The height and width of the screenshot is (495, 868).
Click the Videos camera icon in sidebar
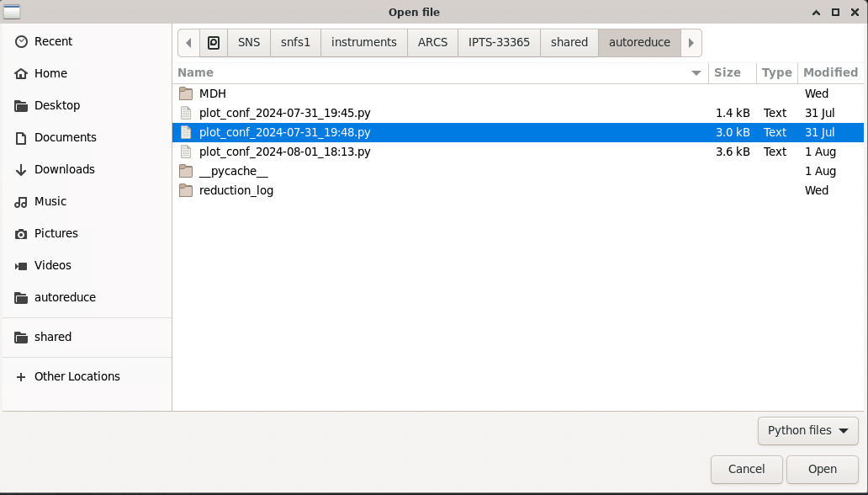coord(21,266)
